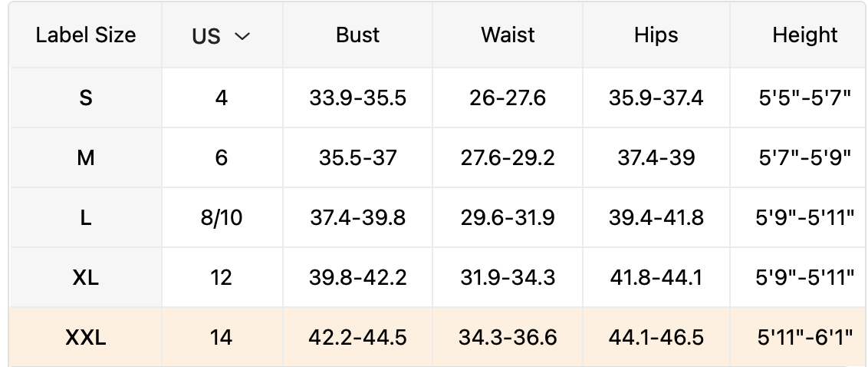This screenshot has height=367, width=868.
Task: Pick the L size row label
Action: click(x=86, y=218)
